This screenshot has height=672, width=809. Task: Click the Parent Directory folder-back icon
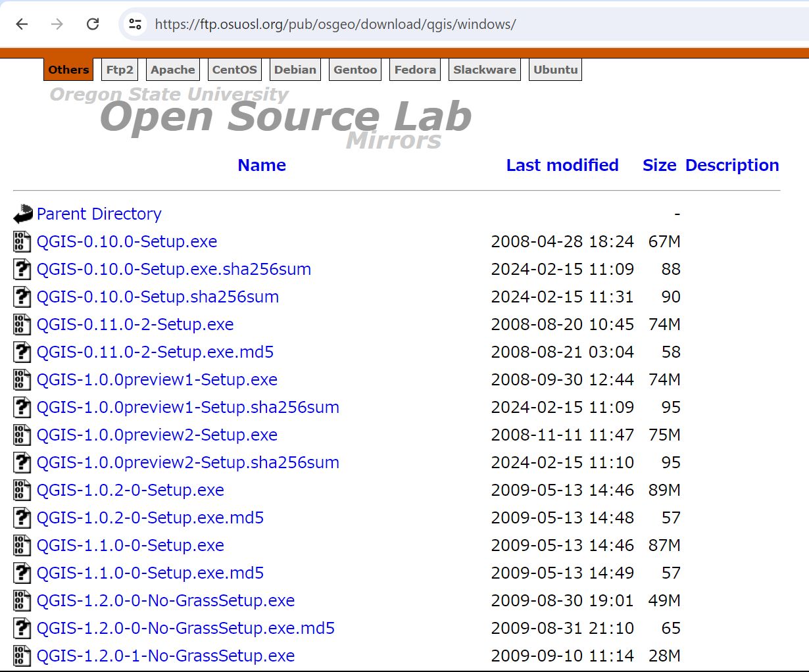pyautogui.click(x=22, y=214)
